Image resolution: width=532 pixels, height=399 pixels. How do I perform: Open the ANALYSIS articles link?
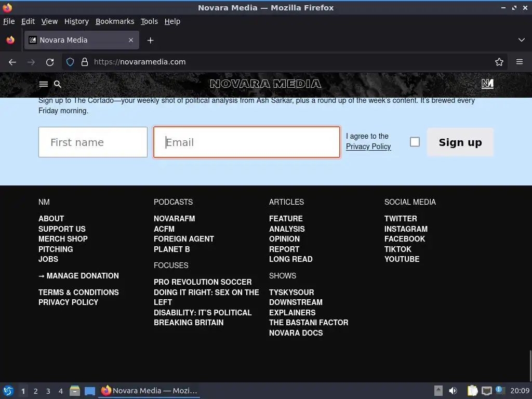[287, 229]
